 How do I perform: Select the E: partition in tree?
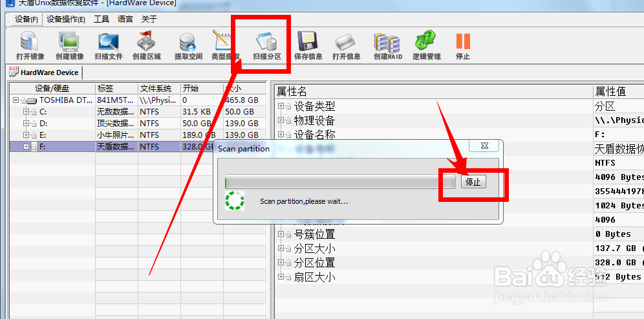138,135
